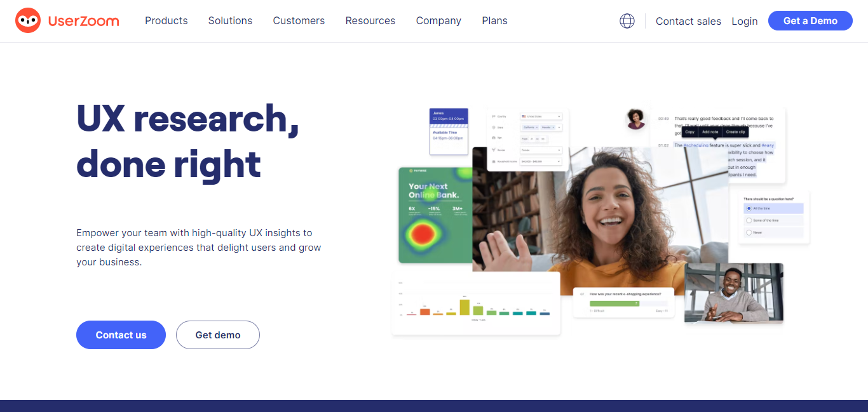The height and width of the screenshot is (412, 868).
Task: Select the 'All the time' radio option
Action: tap(773, 208)
